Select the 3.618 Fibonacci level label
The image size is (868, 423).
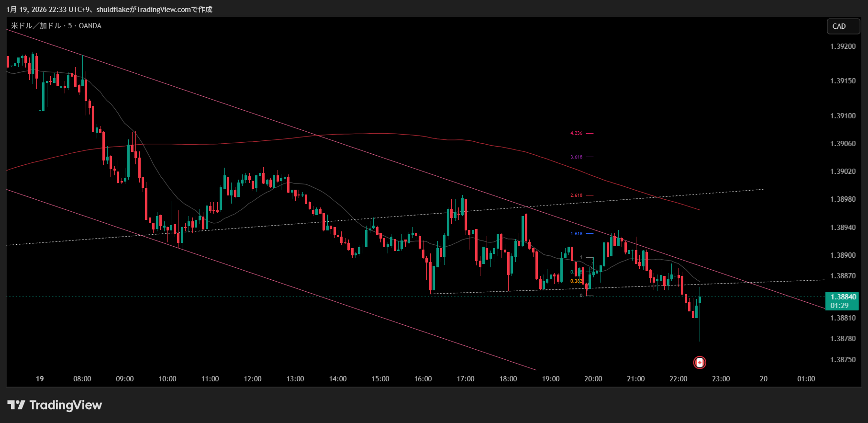pyautogui.click(x=576, y=157)
